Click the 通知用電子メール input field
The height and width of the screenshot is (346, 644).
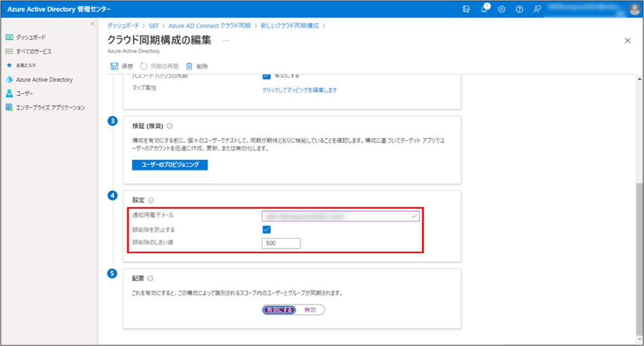[341, 216]
